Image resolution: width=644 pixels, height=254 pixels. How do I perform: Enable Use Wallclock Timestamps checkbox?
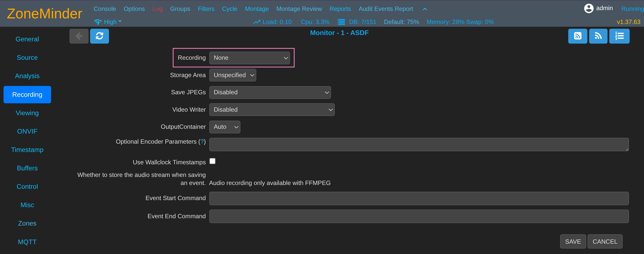click(x=212, y=161)
